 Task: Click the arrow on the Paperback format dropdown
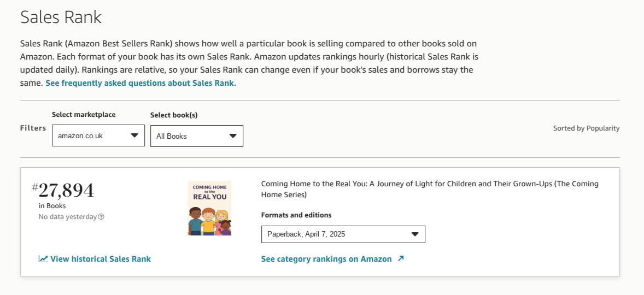415,234
